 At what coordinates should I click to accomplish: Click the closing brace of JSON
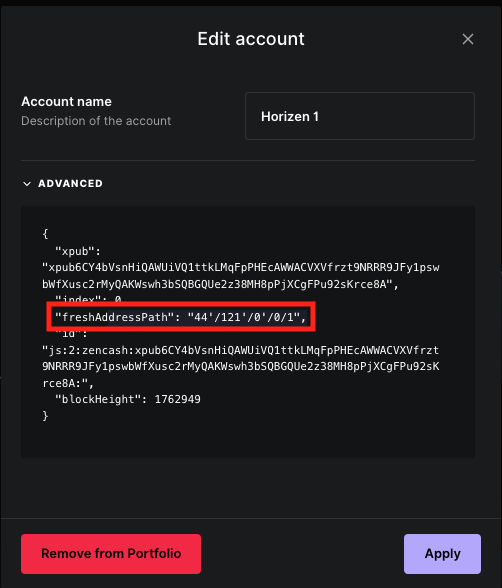click(x=45, y=416)
